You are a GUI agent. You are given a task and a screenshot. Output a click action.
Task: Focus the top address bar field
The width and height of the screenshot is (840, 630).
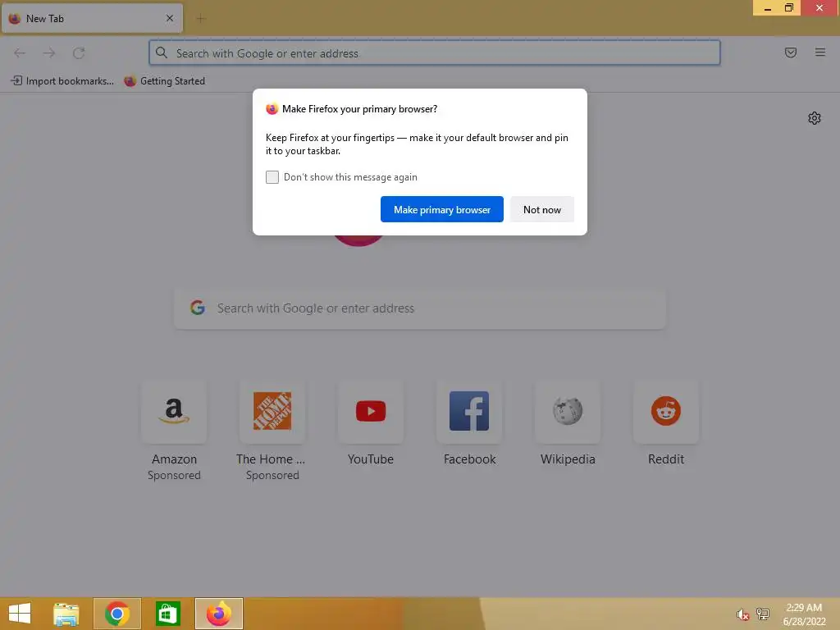coord(435,52)
